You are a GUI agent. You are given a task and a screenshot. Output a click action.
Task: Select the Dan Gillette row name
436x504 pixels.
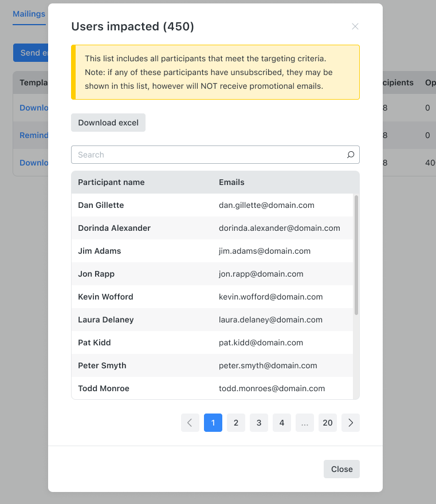[x=101, y=205]
